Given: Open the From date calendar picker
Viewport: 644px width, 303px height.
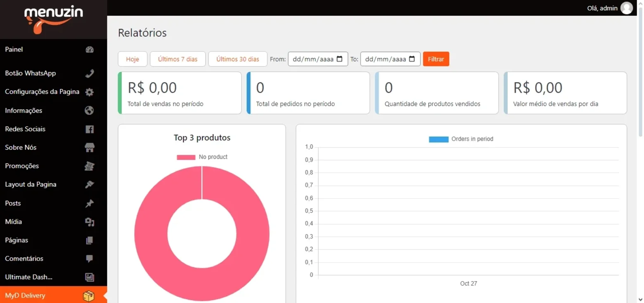Looking at the screenshot, I should 340,59.
